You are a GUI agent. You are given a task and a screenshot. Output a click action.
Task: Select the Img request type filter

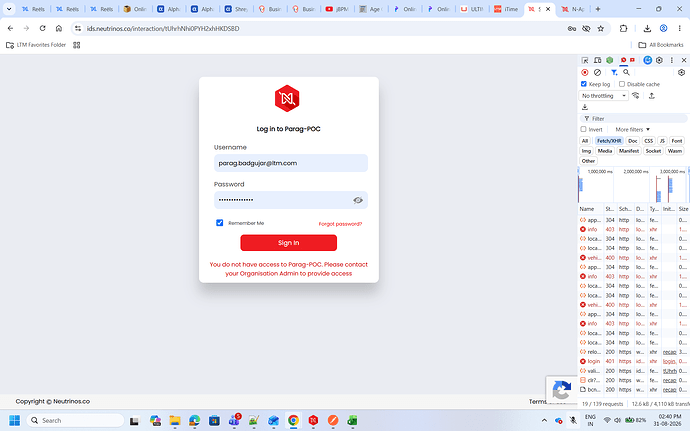(x=586, y=151)
